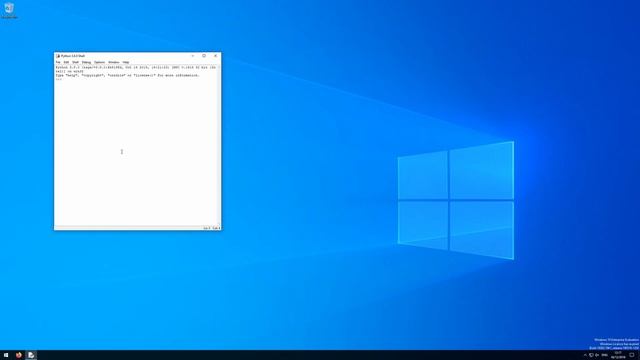The height and width of the screenshot is (360, 640).
Task: Open the Window menu
Action: click(114, 62)
